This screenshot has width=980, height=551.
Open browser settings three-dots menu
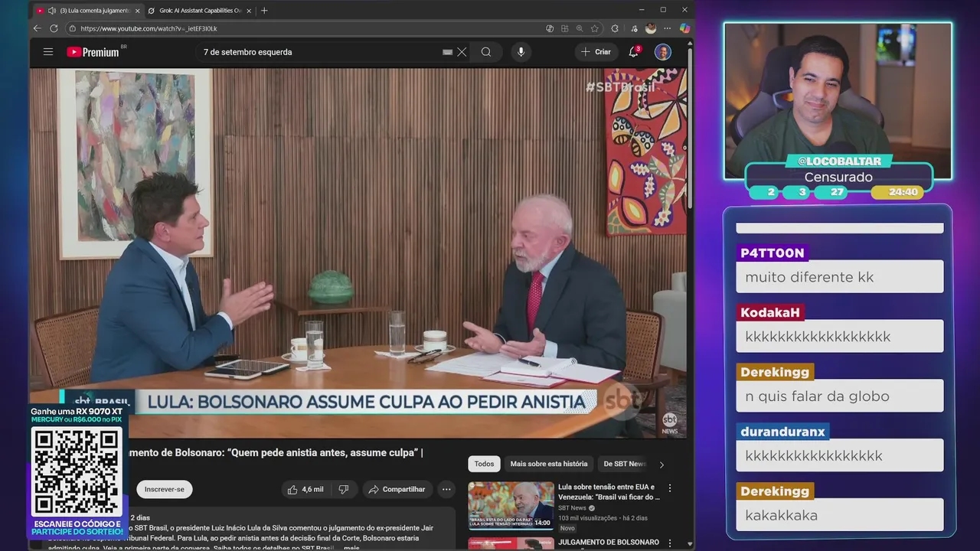click(668, 28)
